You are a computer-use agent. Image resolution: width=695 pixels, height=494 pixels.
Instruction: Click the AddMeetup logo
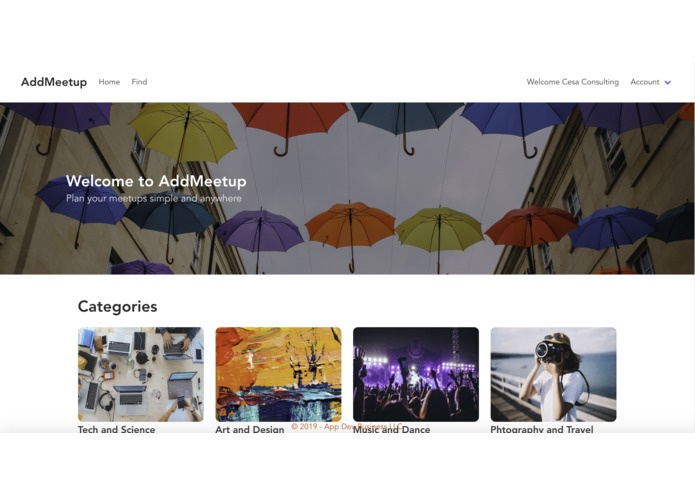pos(54,82)
